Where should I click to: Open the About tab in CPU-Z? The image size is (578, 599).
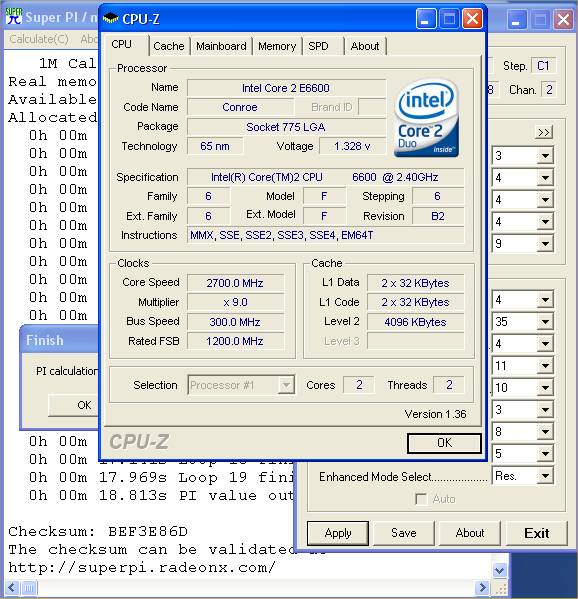(365, 46)
